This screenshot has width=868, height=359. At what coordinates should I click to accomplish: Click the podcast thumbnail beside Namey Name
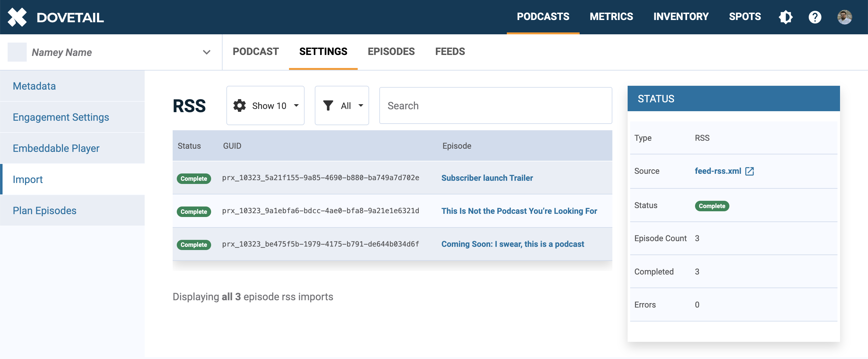pos(17,52)
